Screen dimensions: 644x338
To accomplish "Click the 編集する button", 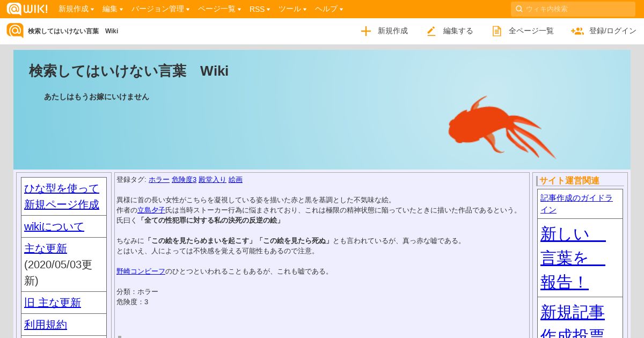I will [450, 31].
